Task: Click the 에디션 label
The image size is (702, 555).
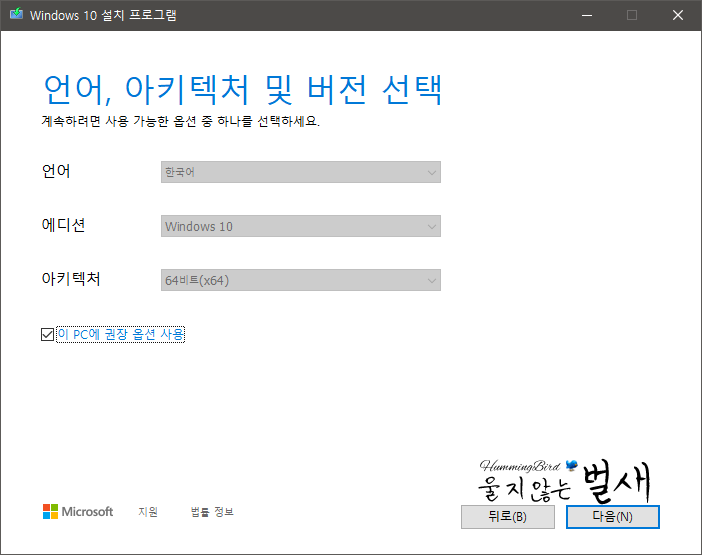Action: coord(64,225)
